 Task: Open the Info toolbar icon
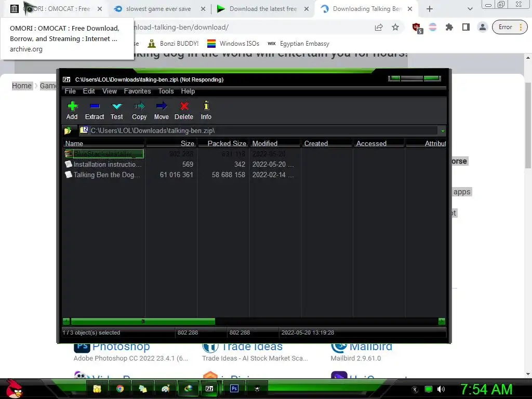206,110
